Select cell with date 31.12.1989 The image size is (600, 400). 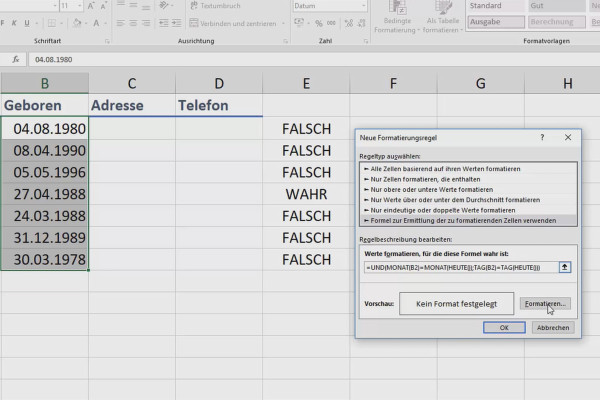(45, 238)
